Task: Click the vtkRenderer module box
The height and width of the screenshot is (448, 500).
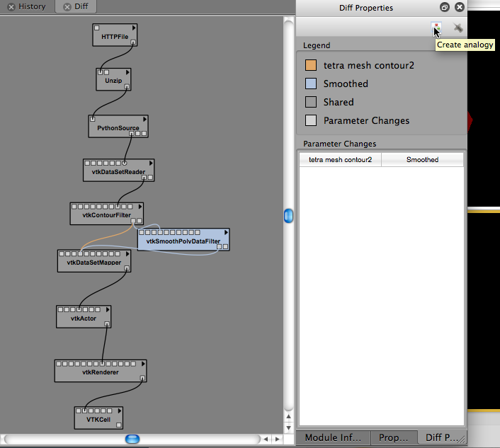Action: [x=100, y=372]
